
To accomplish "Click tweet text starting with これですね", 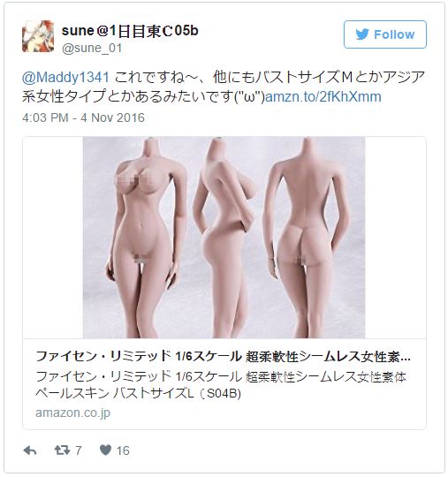I will [270, 77].
